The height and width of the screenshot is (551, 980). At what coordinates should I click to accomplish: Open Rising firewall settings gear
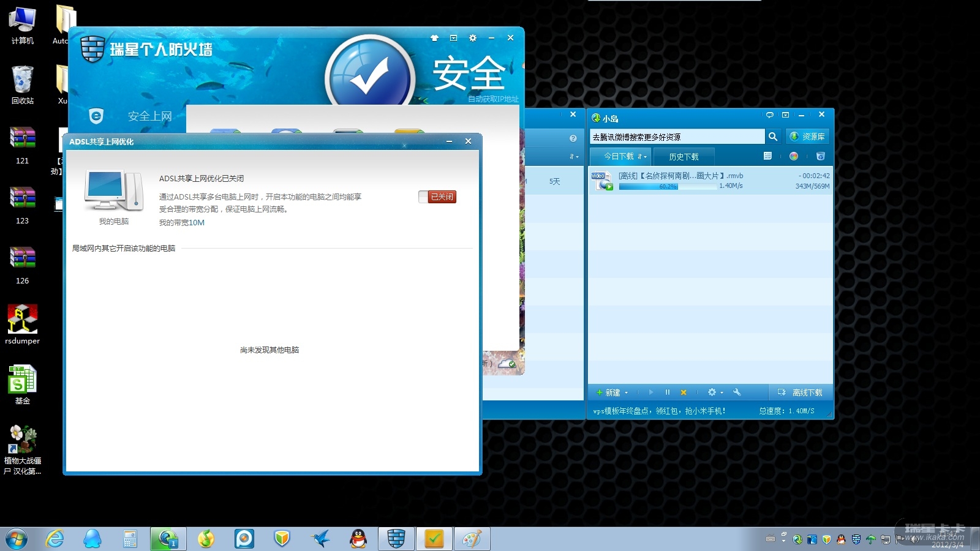[473, 38]
